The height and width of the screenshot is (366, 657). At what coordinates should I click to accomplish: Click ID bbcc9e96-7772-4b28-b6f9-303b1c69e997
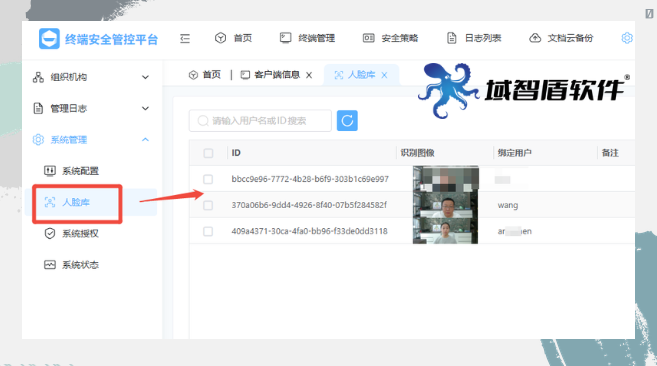click(310, 179)
